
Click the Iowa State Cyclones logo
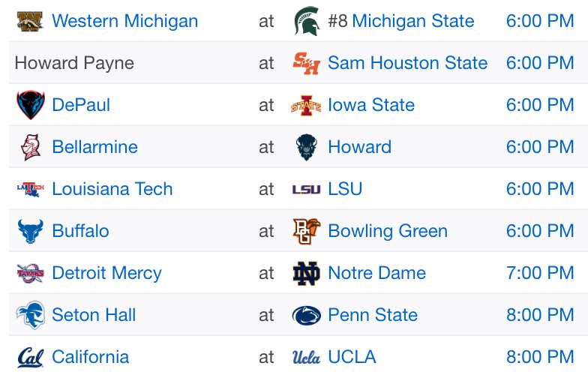point(306,105)
